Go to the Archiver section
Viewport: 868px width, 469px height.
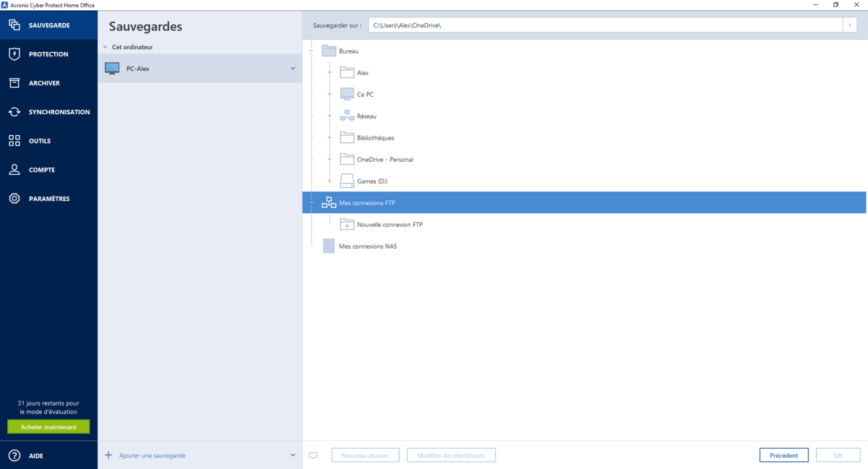(48, 83)
